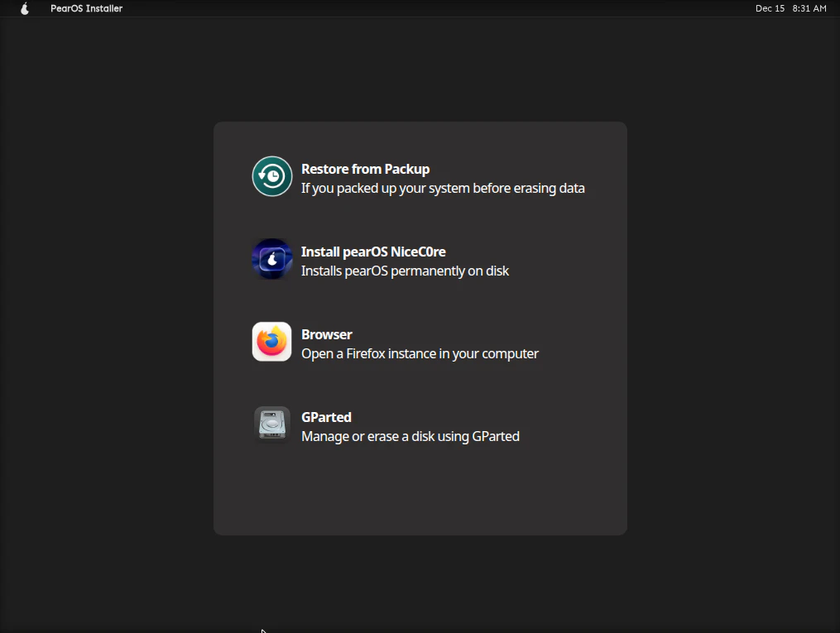Open the PearOS Installer menu in top bar
This screenshot has width=840, height=633.
pos(87,8)
